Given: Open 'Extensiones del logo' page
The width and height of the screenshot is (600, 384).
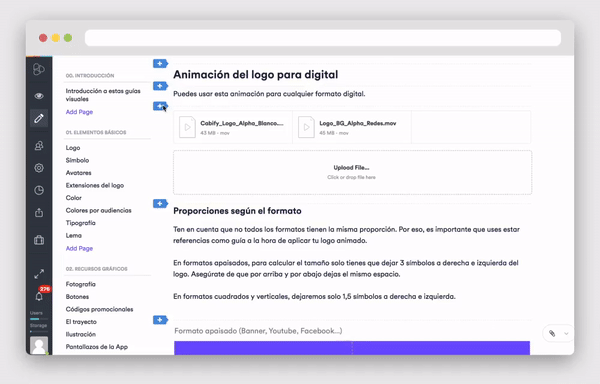Looking at the screenshot, I should (95, 185).
